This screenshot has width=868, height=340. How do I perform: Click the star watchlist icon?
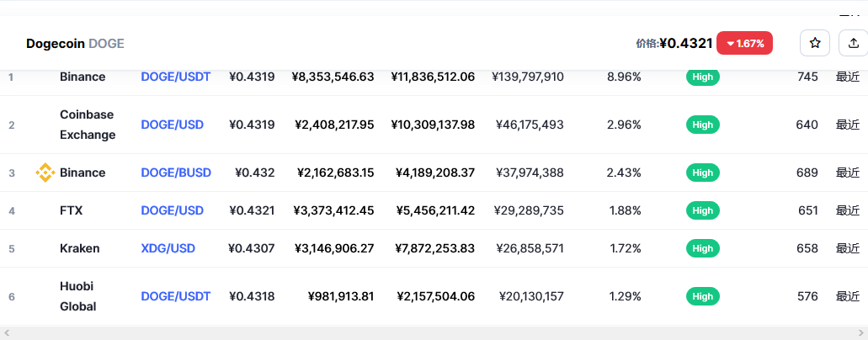[814, 43]
